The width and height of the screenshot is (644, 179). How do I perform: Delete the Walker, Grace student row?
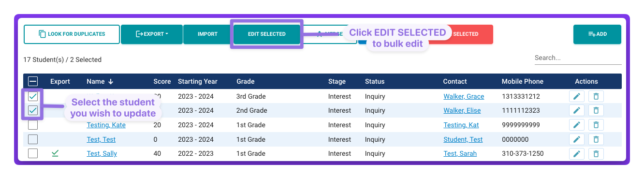(x=596, y=96)
